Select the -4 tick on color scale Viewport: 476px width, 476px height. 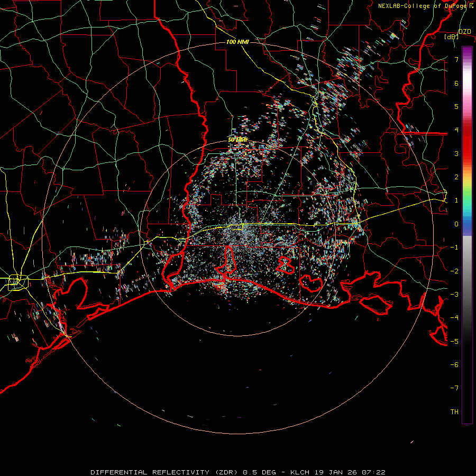(454, 318)
